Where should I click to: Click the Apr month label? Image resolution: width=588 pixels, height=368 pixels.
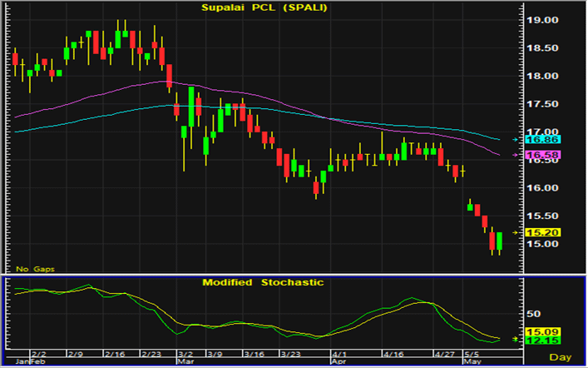[339, 361]
